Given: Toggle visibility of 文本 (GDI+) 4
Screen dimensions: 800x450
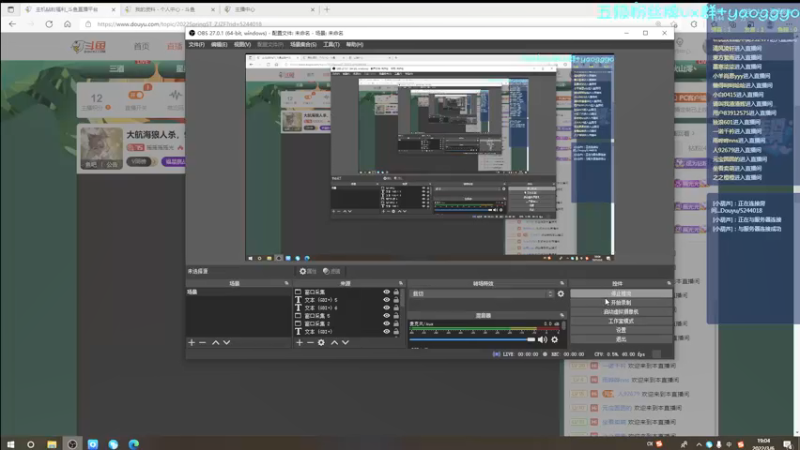Looking at the screenshot, I should (386, 308).
